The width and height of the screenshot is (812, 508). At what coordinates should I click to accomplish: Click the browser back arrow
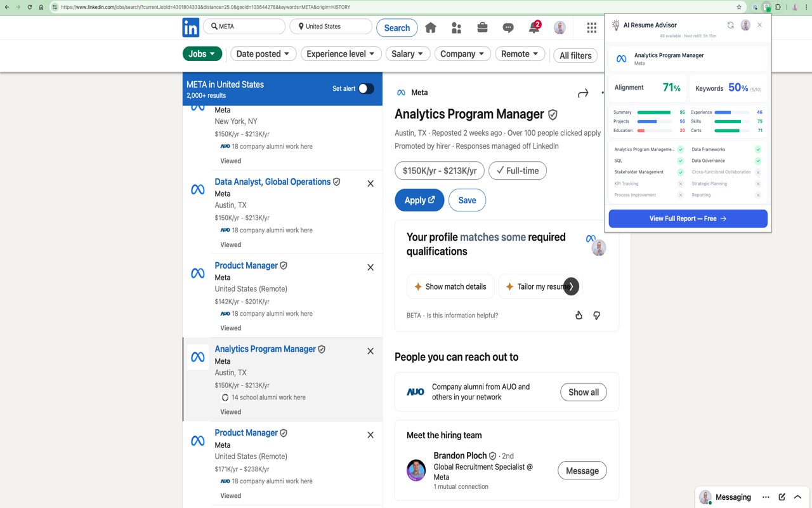(6, 7)
